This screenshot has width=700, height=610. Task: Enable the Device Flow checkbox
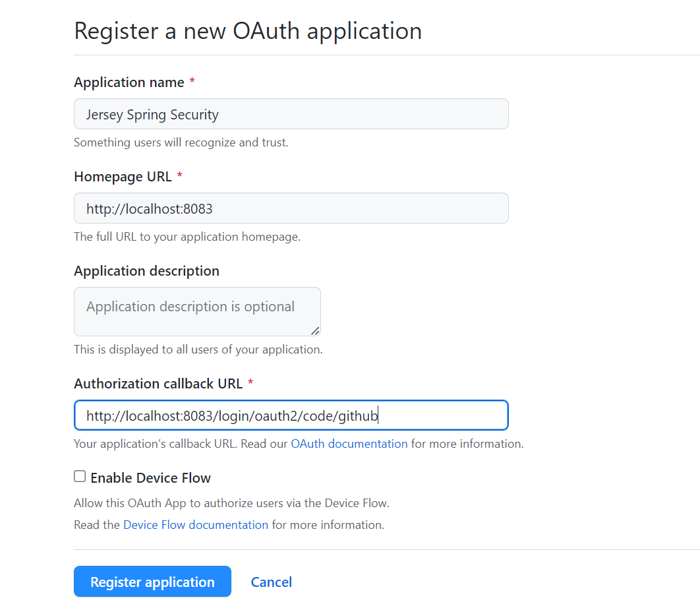[80, 476]
